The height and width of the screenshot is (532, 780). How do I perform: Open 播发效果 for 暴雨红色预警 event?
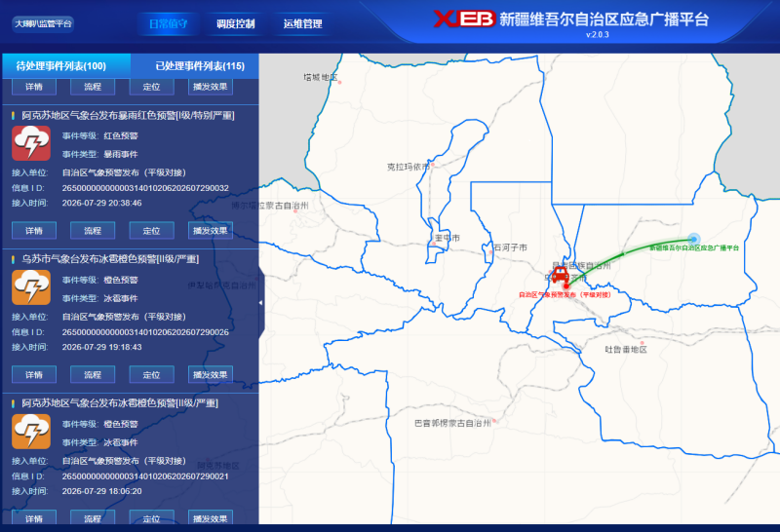[x=211, y=231]
